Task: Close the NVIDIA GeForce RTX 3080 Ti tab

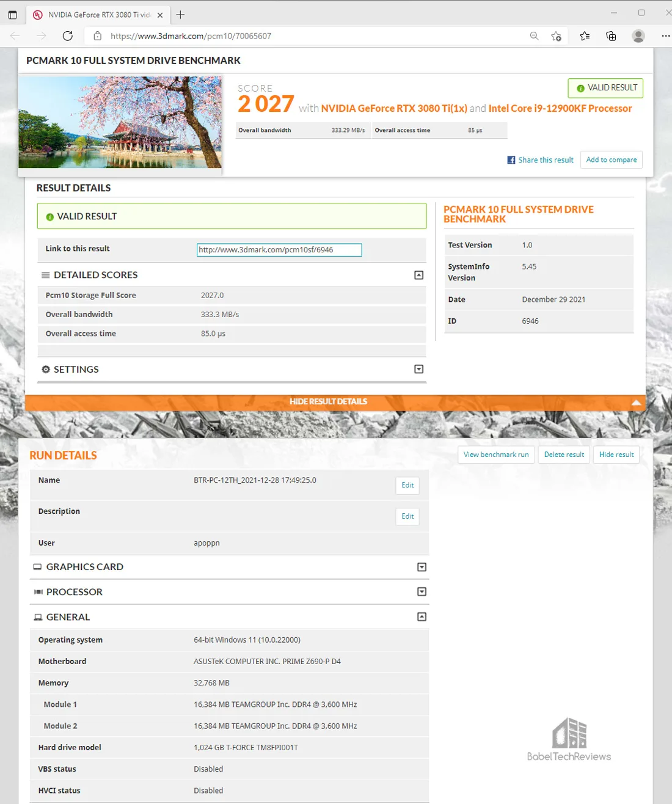Action: click(160, 15)
